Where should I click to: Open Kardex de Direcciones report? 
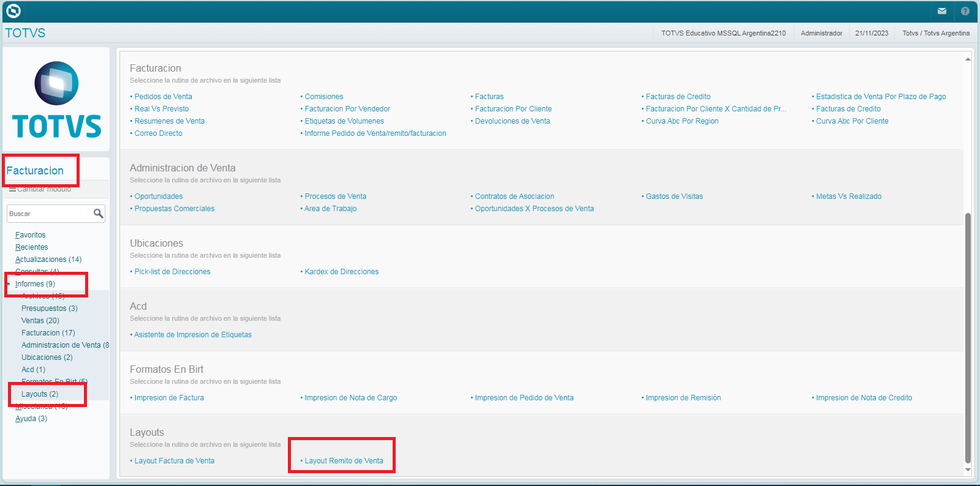pyautogui.click(x=342, y=272)
